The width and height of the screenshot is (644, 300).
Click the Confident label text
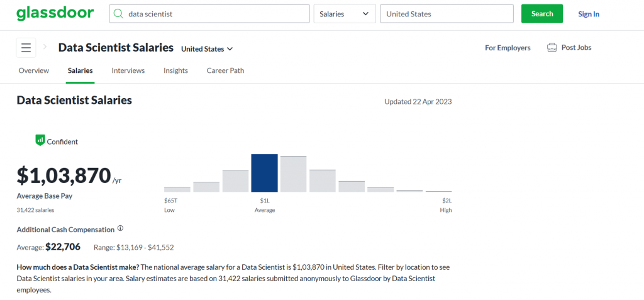point(62,142)
